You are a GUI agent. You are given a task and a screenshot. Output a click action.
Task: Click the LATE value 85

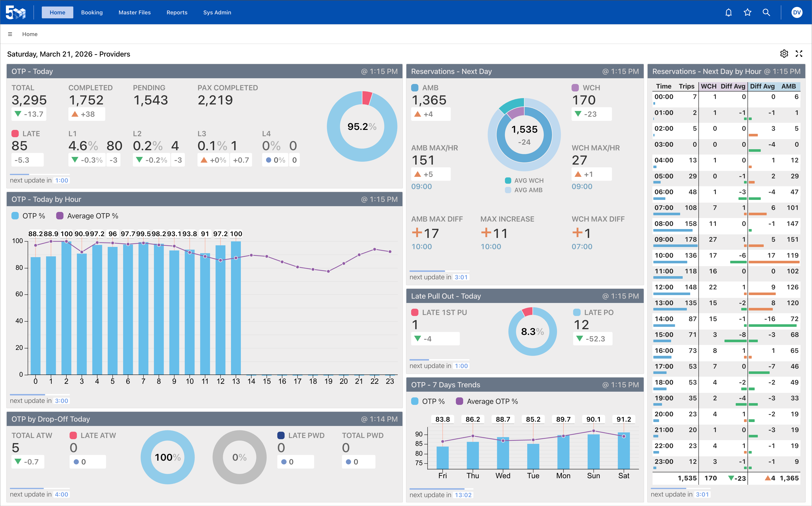coord(19,146)
